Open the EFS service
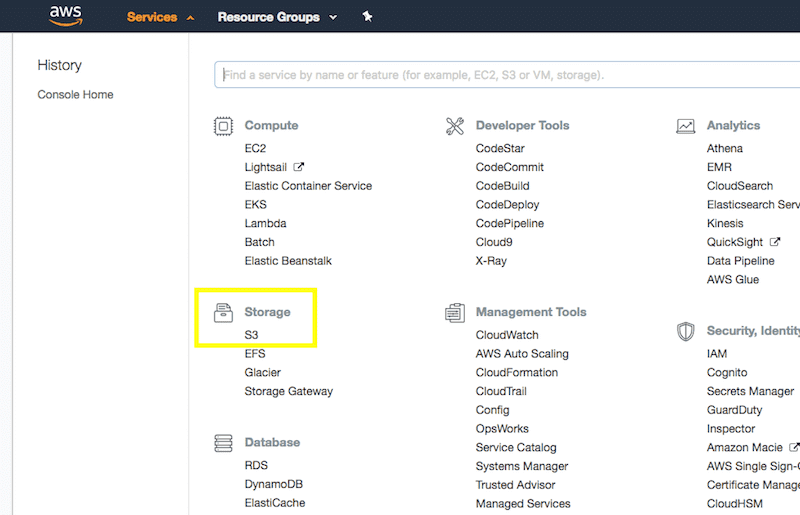This screenshot has height=515, width=800. click(x=255, y=354)
